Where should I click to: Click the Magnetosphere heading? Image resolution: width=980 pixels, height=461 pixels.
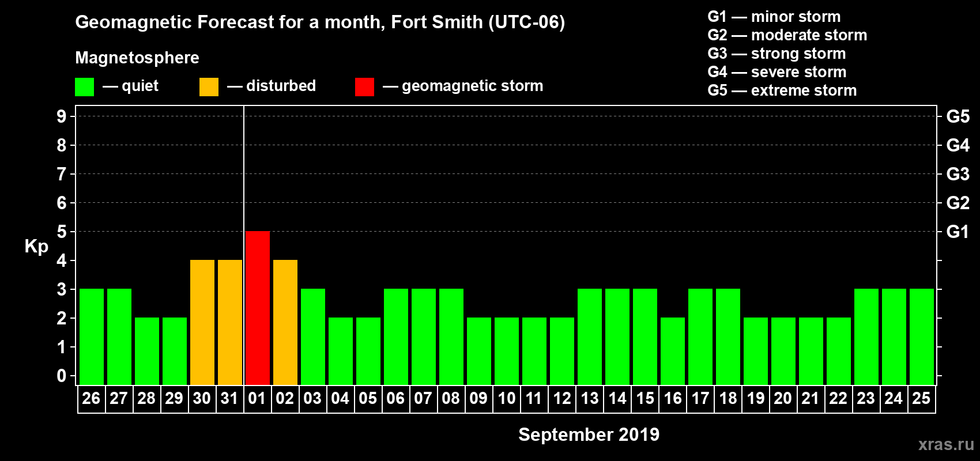click(137, 58)
